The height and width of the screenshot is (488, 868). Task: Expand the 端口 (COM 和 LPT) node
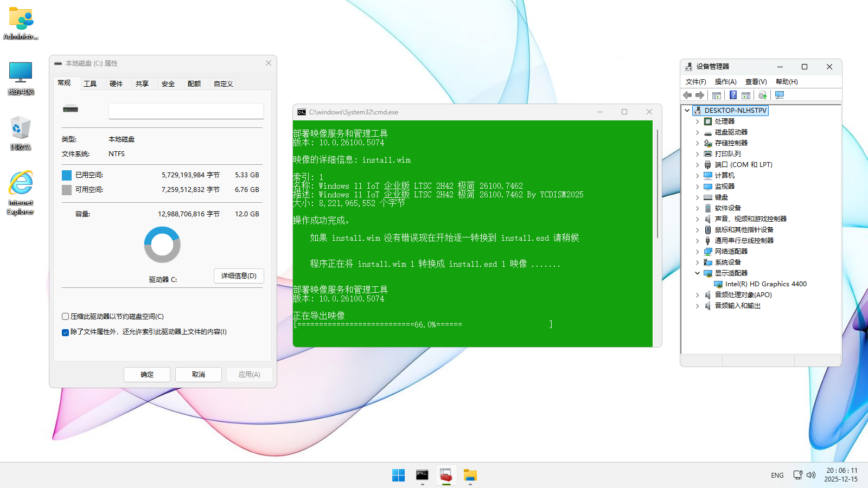pyautogui.click(x=697, y=165)
